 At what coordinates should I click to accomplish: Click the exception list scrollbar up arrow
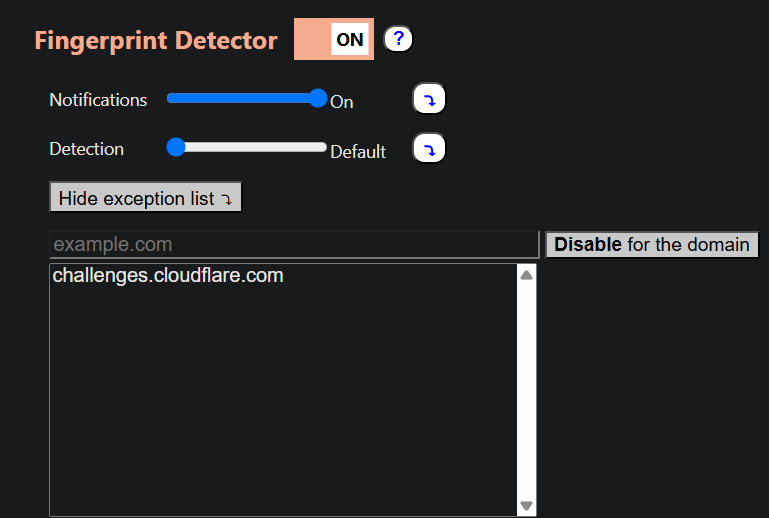click(x=526, y=275)
